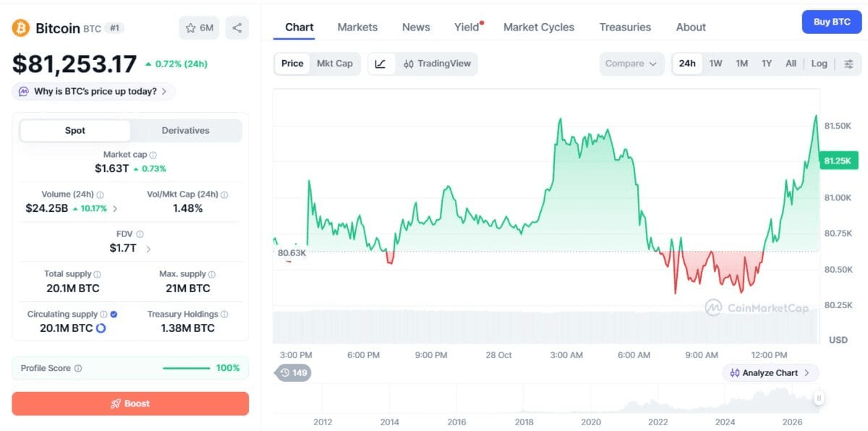Image resolution: width=868 pixels, height=431 pixels.
Task: Switch to line chart icon
Action: point(380,64)
